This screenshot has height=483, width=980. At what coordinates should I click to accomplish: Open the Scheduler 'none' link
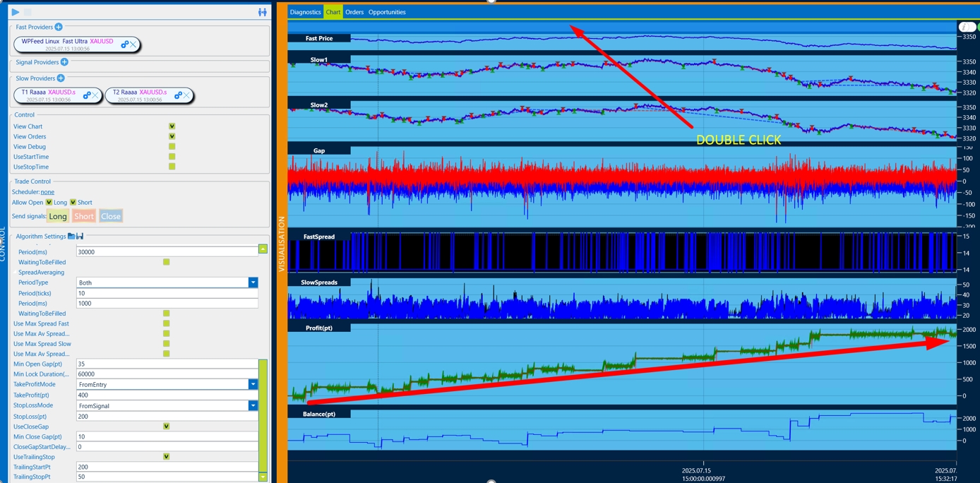click(x=47, y=192)
